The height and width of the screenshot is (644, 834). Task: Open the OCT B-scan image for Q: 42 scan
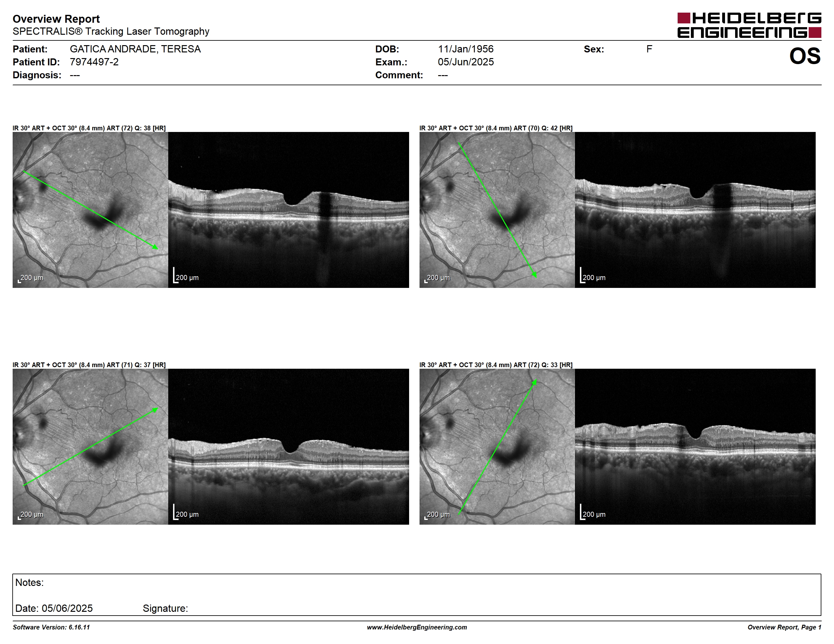(x=695, y=210)
